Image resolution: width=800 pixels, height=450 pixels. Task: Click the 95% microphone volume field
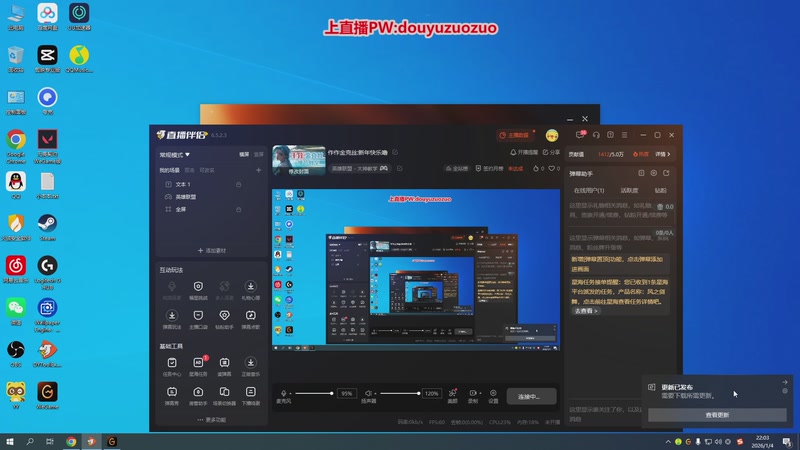346,393
